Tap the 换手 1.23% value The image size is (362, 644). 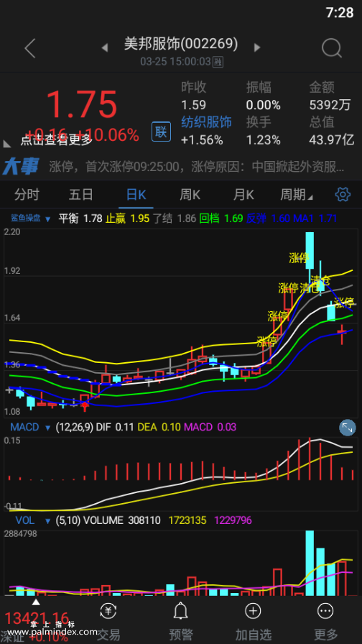[263, 140]
